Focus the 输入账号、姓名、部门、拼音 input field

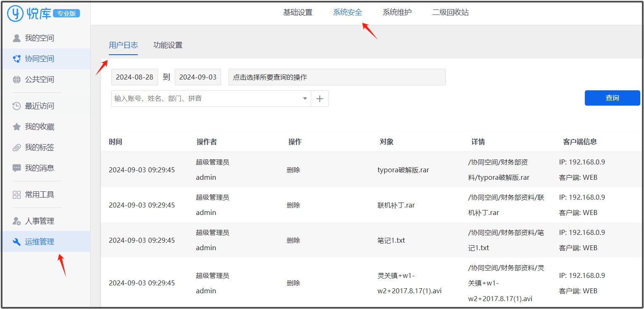[x=205, y=99]
